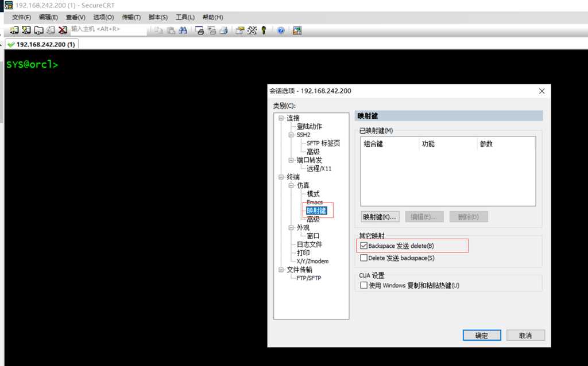
Task: Select FTP/SFTP in the category tree
Action: 308,278
